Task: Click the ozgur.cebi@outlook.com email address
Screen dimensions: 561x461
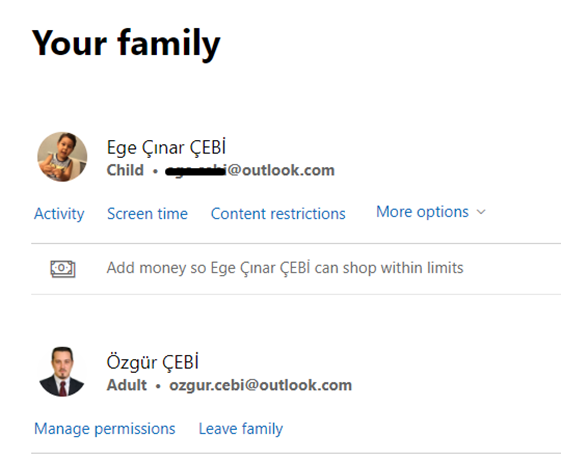Action: pos(260,385)
